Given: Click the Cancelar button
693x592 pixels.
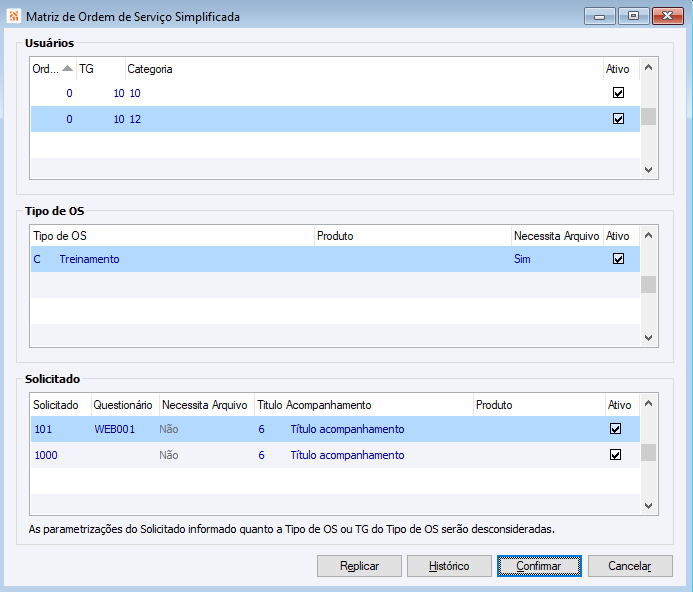Looking at the screenshot, I should (x=630, y=566).
